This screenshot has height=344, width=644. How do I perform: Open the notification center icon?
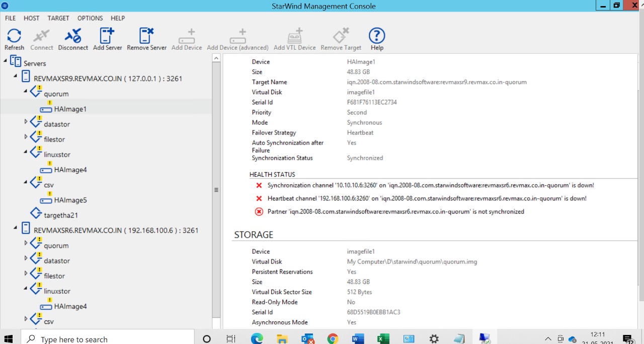pos(627,339)
